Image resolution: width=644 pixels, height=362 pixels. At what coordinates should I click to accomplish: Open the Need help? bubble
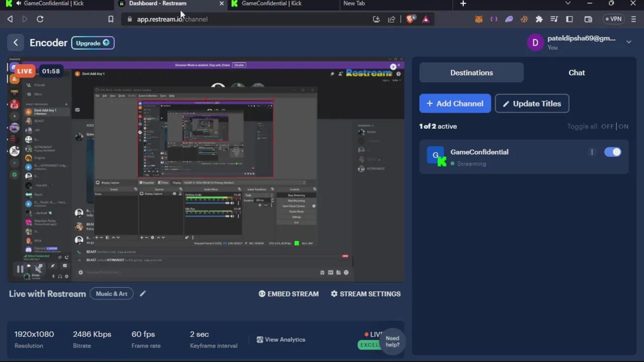click(x=392, y=341)
